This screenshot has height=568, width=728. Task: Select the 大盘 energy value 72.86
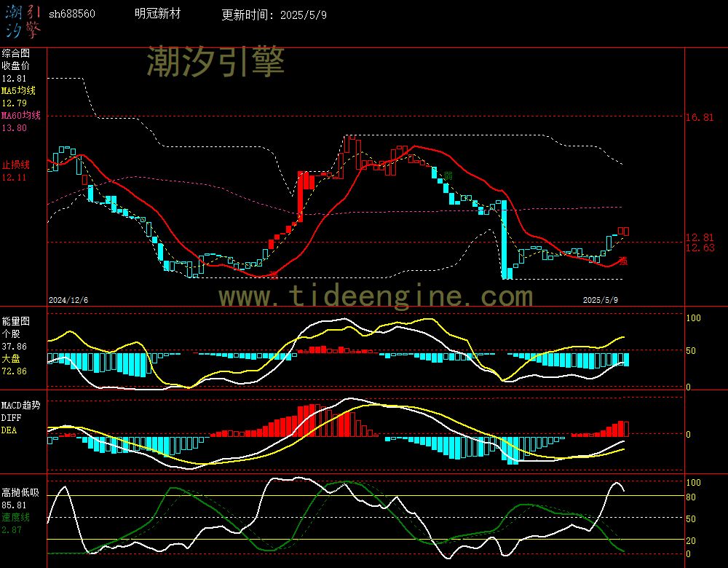(14, 371)
